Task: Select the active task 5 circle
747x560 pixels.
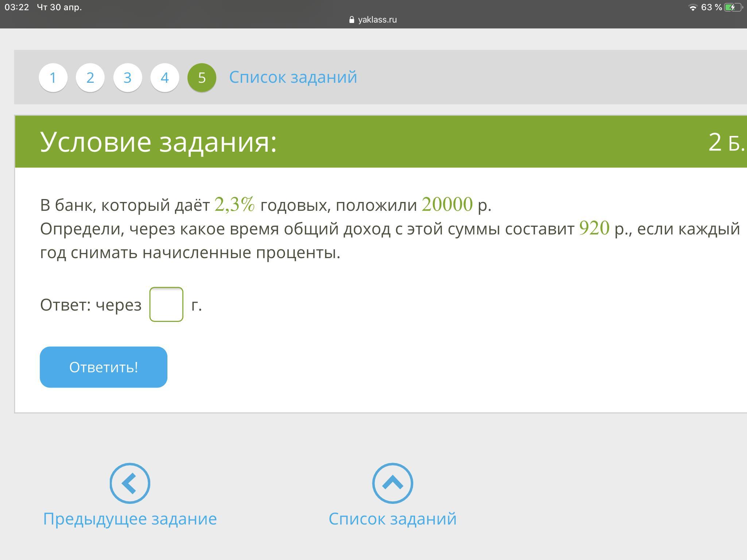Action: coord(202,77)
